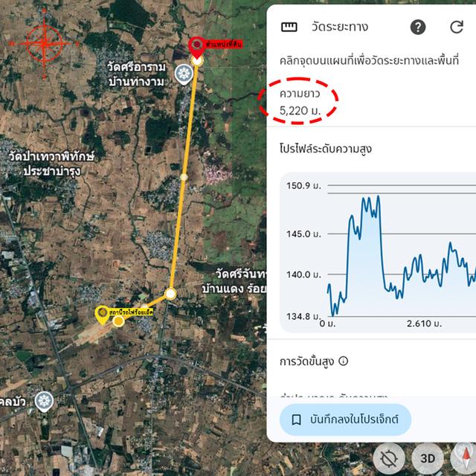Image resolution: width=476 pixels, height=476 pixels.
Task: Click the compass north button
Action: [x=464, y=458]
